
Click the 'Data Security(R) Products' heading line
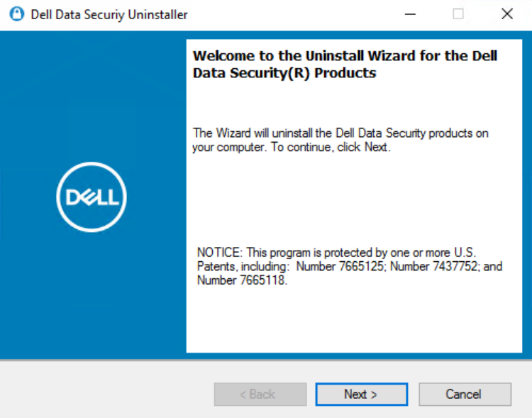[x=284, y=73]
